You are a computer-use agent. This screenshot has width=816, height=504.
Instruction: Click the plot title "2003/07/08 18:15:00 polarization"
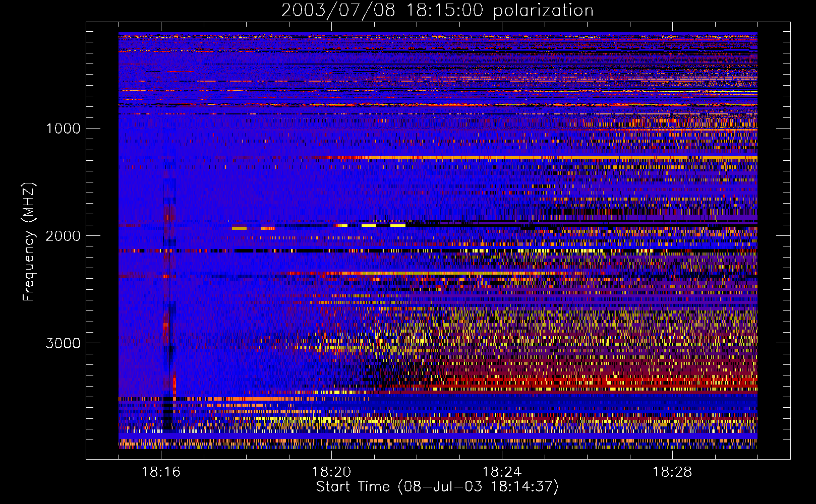pos(437,11)
